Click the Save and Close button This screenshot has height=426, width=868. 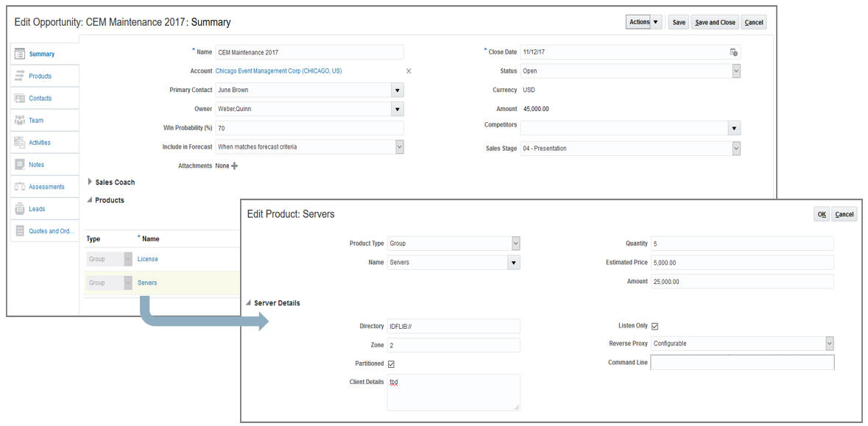pos(715,22)
